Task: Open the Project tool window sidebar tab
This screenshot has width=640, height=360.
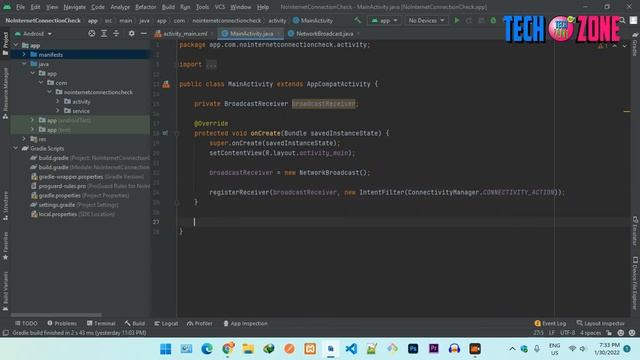Action: 5,43
